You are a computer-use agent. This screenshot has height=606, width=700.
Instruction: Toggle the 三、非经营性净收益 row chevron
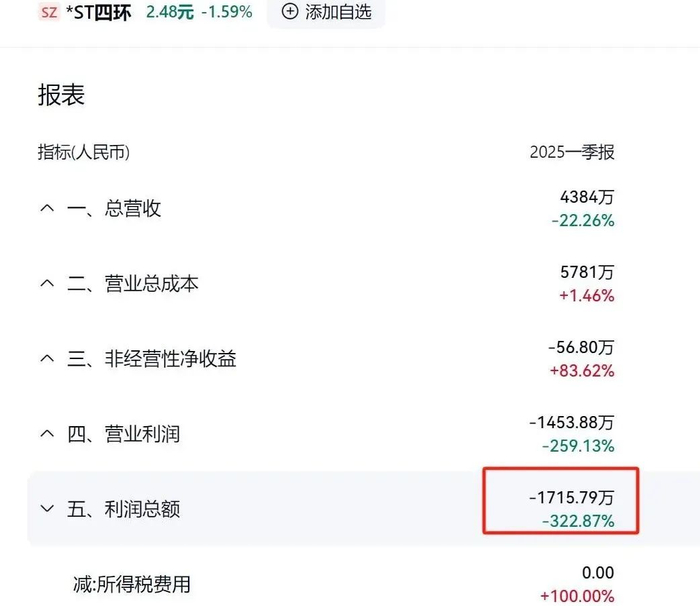pyautogui.click(x=46, y=359)
